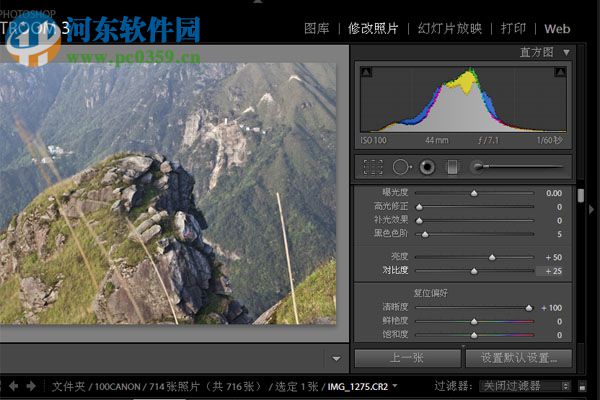600x400 pixels.
Task: Collapse the top module panel arrow
Action: coord(258,2)
